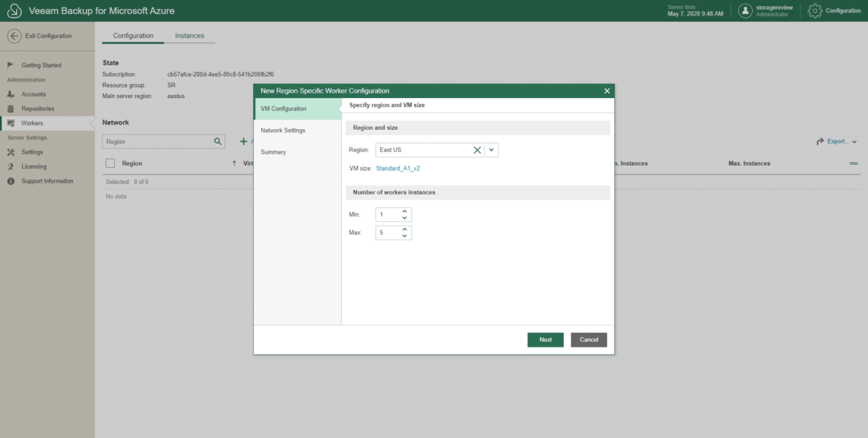Viewport: 868px width, 438px height.
Task: Click the Export... button label
Action: (x=838, y=142)
